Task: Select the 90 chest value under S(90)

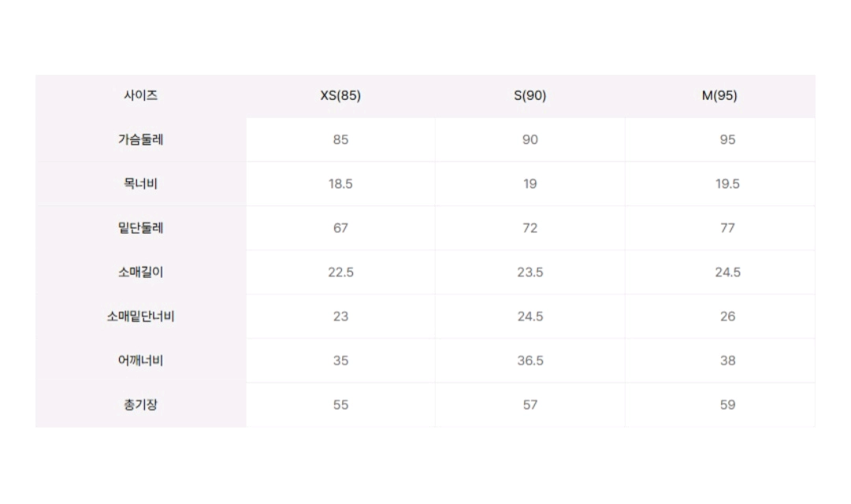Action: 530,140
